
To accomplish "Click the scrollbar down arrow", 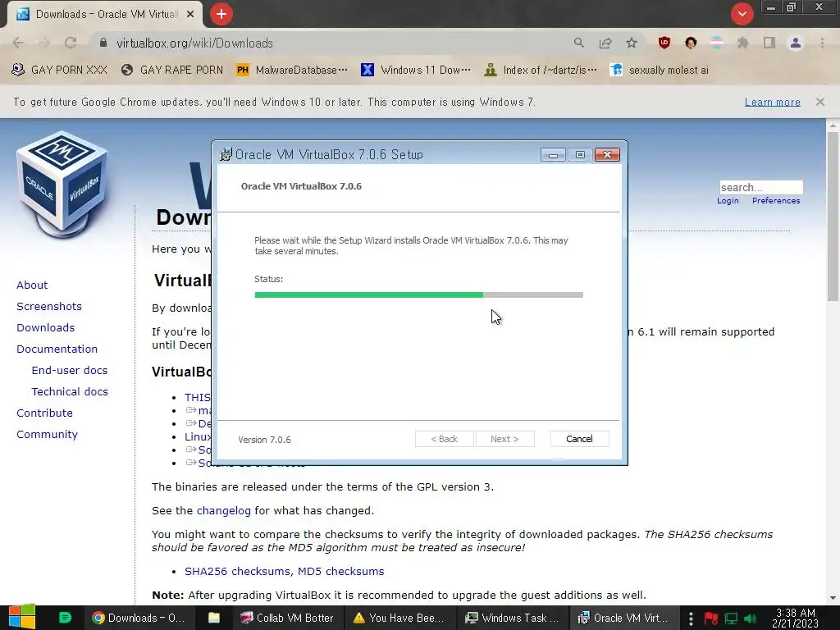I will (x=833, y=598).
